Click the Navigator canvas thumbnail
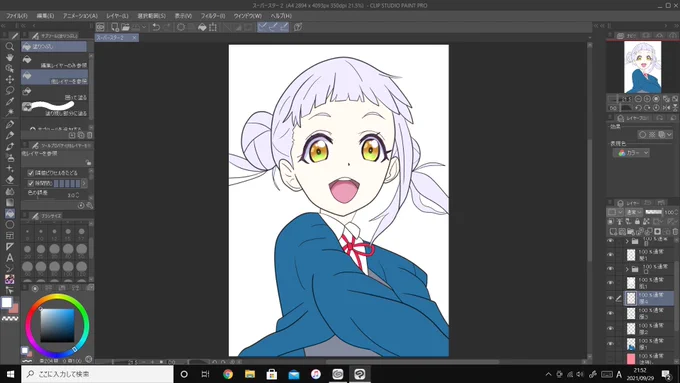Image resolution: width=680 pixels, height=383 pixels. (643, 67)
